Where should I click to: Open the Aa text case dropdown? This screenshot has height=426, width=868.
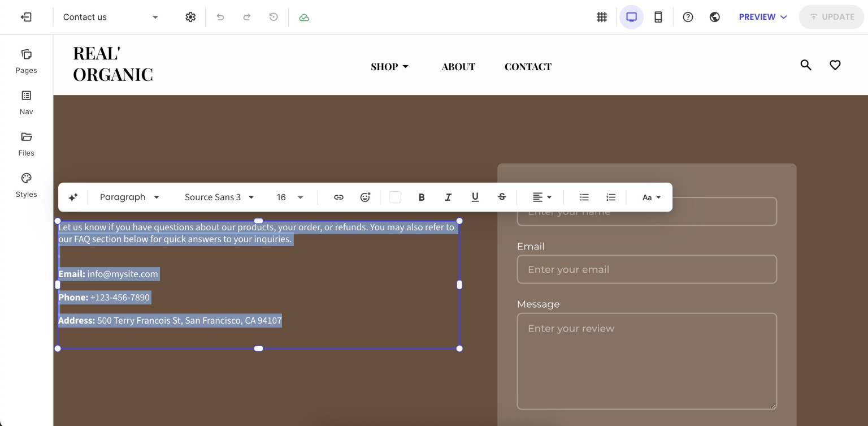(x=652, y=197)
